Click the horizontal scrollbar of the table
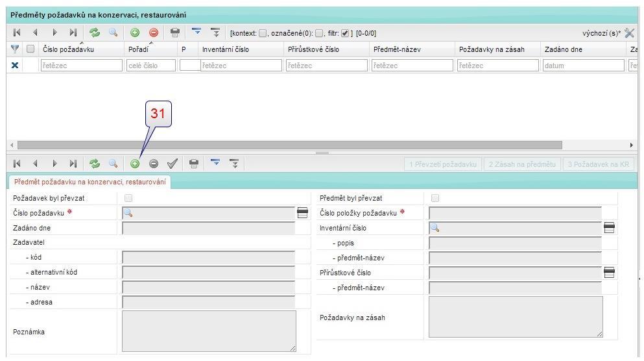The height and width of the screenshot is (361, 644). (x=289, y=145)
